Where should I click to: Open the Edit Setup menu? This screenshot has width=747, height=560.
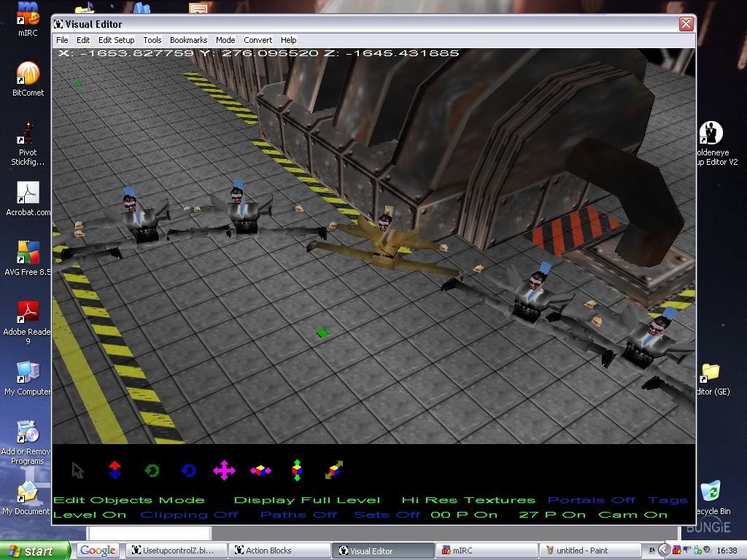click(116, 40)
